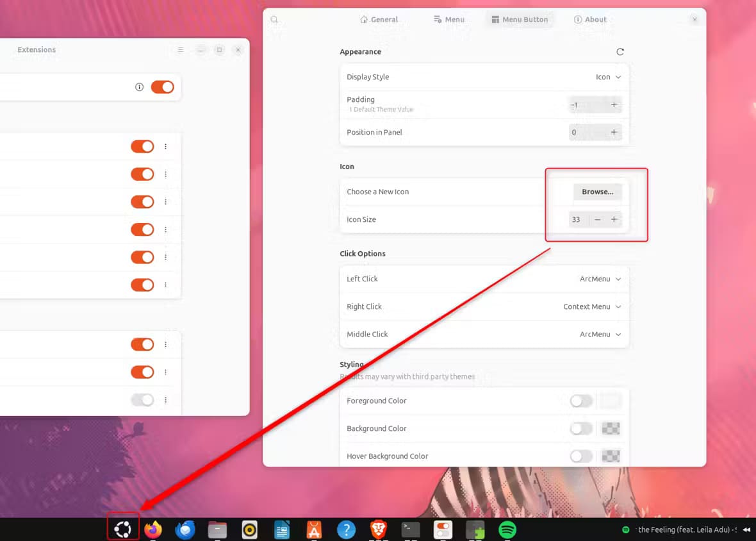This screenshot has height=541, width=756.
Task: Increase Icon Size with the plus button
Action: tap(614, 219)
